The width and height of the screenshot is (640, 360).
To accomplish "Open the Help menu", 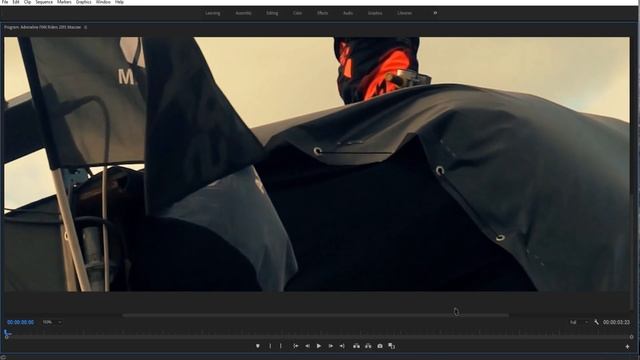I will coord(119,2).
